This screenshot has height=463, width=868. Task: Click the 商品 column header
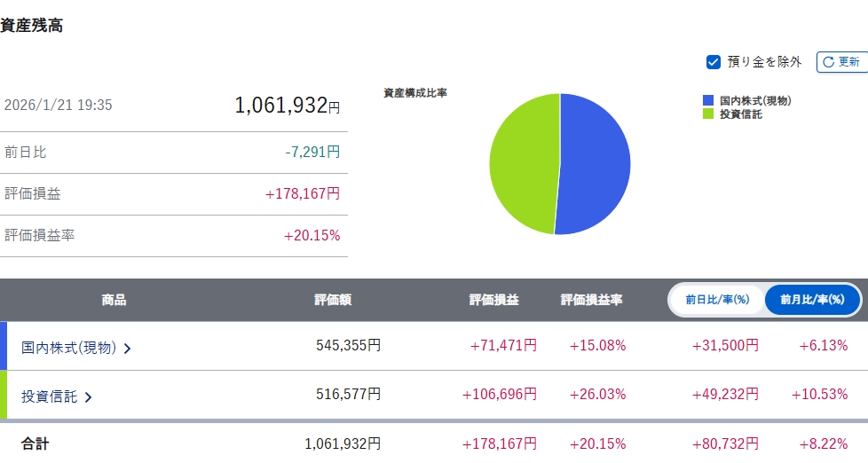[114, 300]
